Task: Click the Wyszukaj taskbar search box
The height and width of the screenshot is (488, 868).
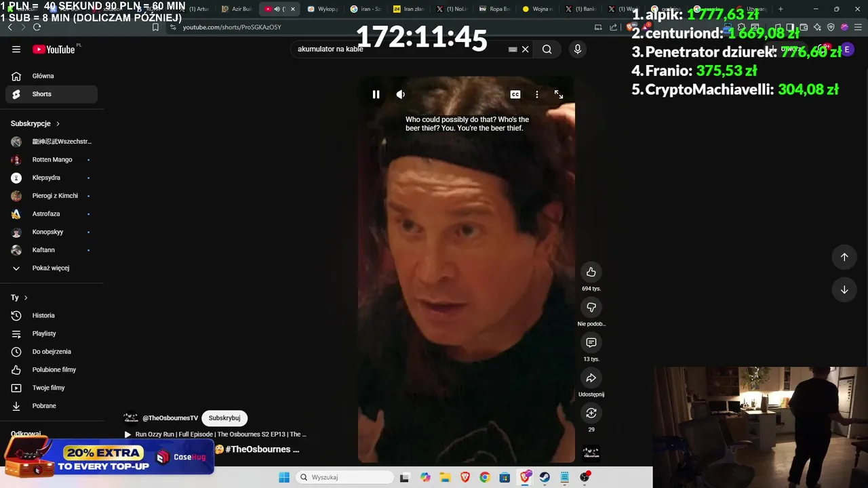Action: point(345,477)
